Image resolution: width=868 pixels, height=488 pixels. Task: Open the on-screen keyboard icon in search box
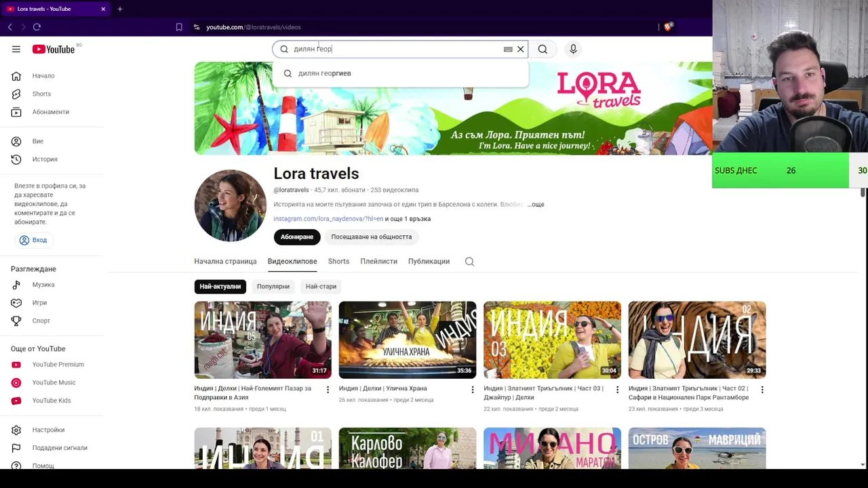click(x=508, y=49)
